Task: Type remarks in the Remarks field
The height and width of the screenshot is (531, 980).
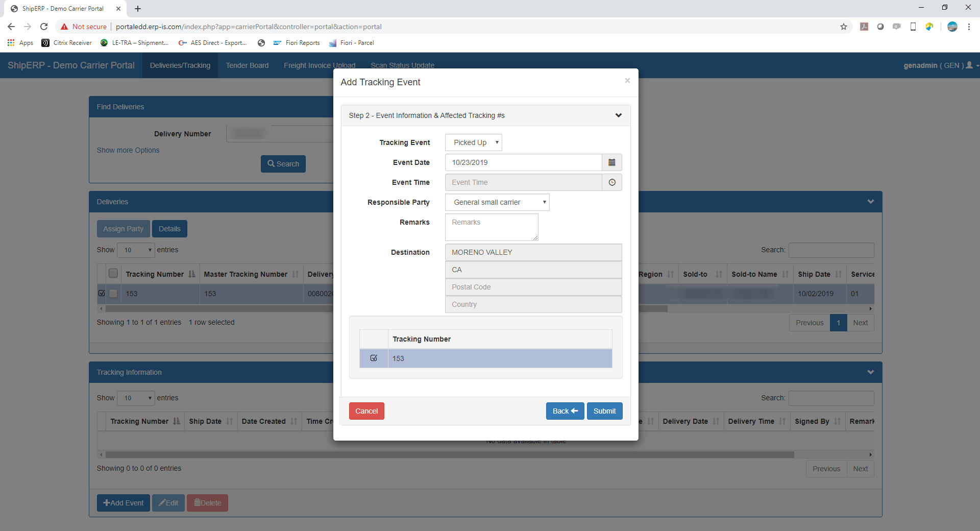Action: click(491, 227)
